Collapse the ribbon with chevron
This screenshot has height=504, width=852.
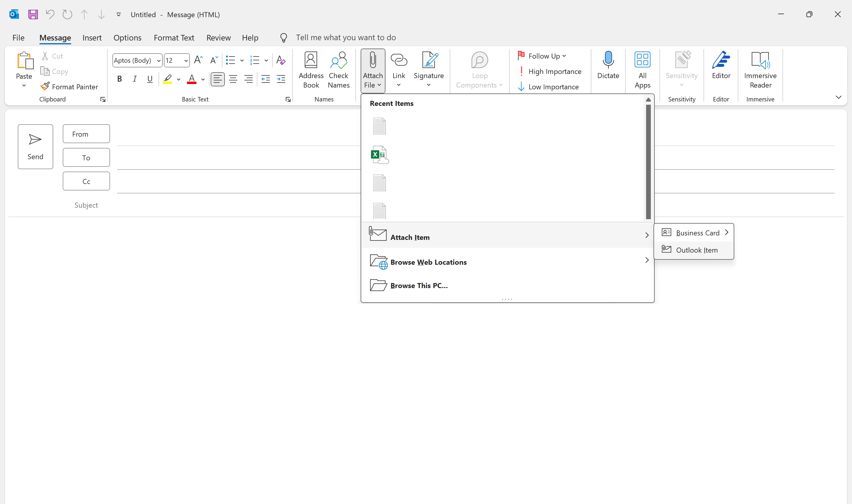coord(838,97)
